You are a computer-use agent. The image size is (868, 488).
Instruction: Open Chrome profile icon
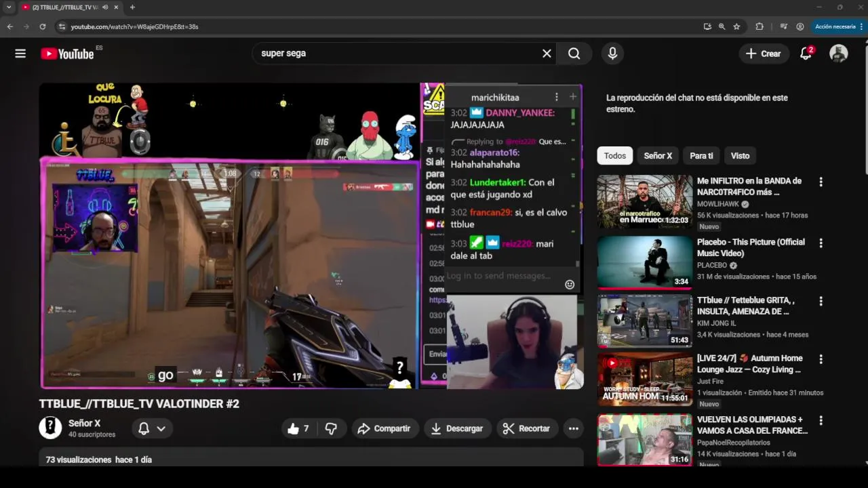[800, 26]
